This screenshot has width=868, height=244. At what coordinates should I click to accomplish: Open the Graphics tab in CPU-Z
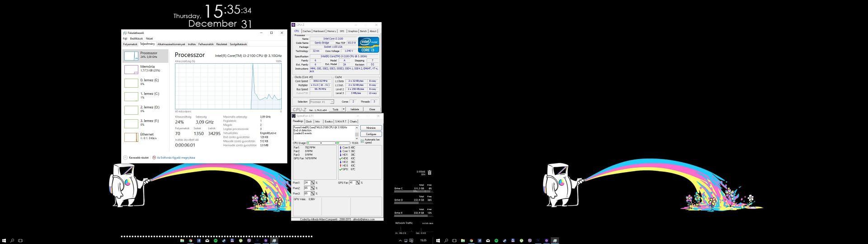click(353, 31)
